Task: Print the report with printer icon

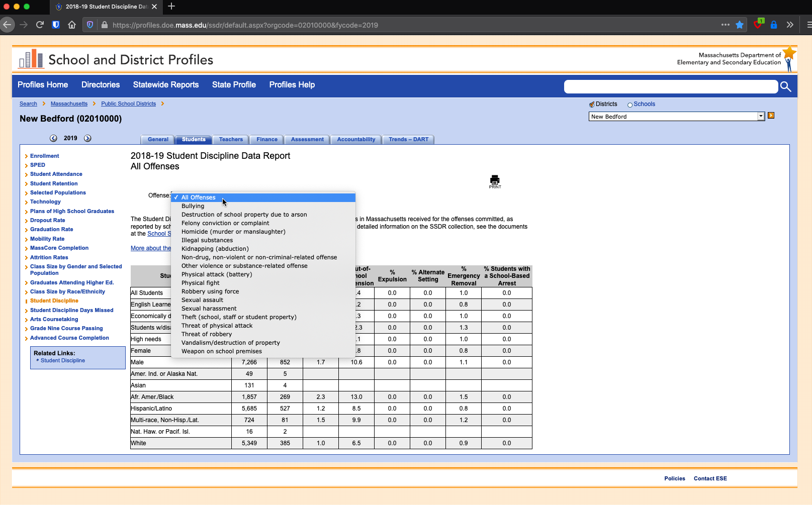Action: [495, 181]
